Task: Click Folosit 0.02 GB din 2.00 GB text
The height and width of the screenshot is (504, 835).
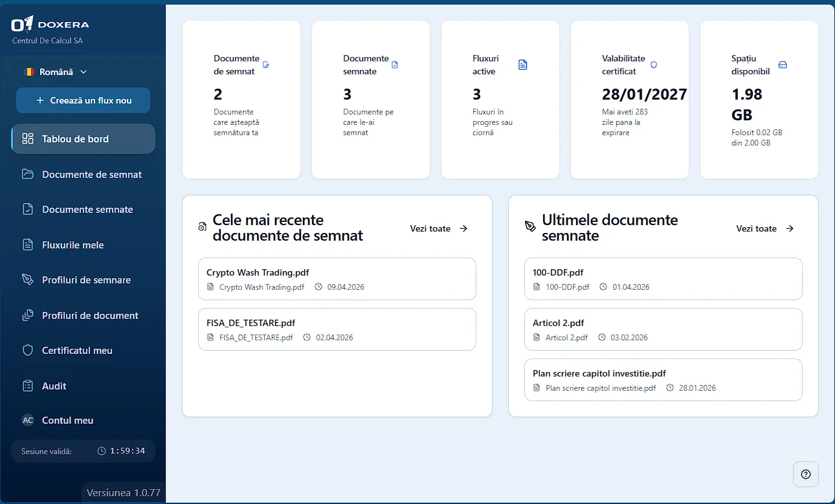Action: click(757, 137)
